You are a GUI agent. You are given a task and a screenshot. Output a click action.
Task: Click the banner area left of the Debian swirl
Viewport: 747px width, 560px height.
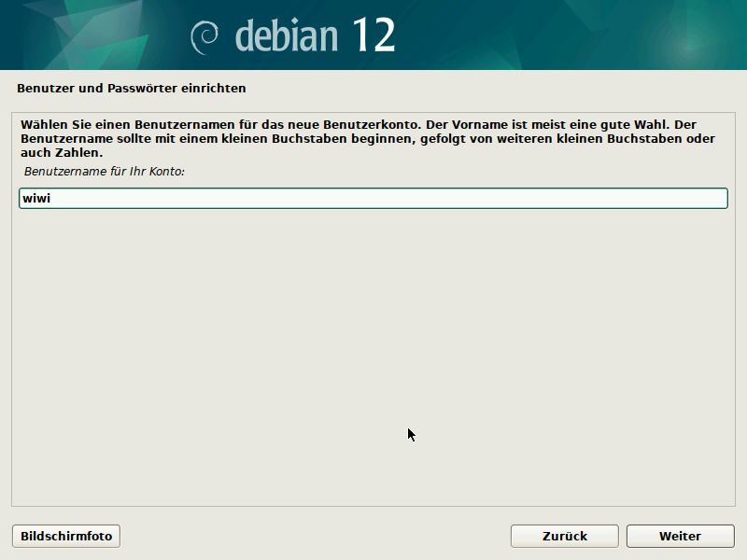click(93, 35)
